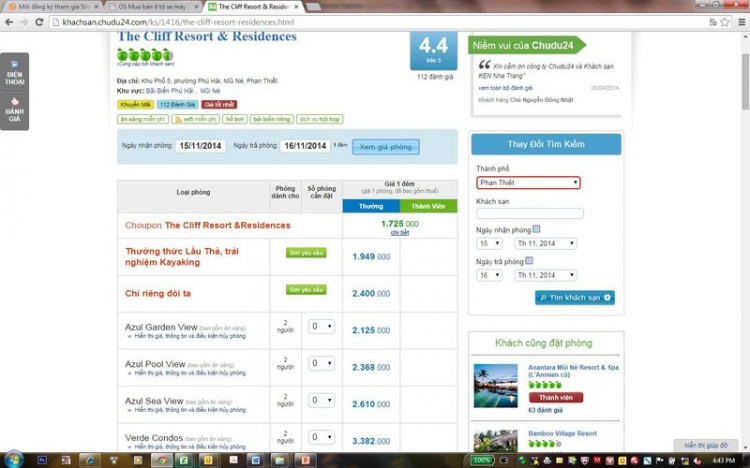Open room count dropdown for Verde Condos
This screenshot has height=468, width=750.
(321, 437)
